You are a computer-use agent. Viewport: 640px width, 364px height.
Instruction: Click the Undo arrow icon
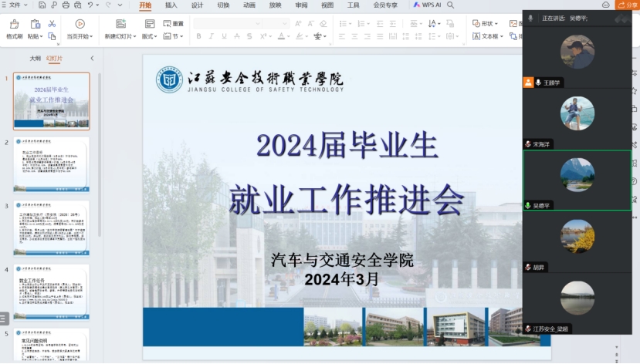pos(91,5)
